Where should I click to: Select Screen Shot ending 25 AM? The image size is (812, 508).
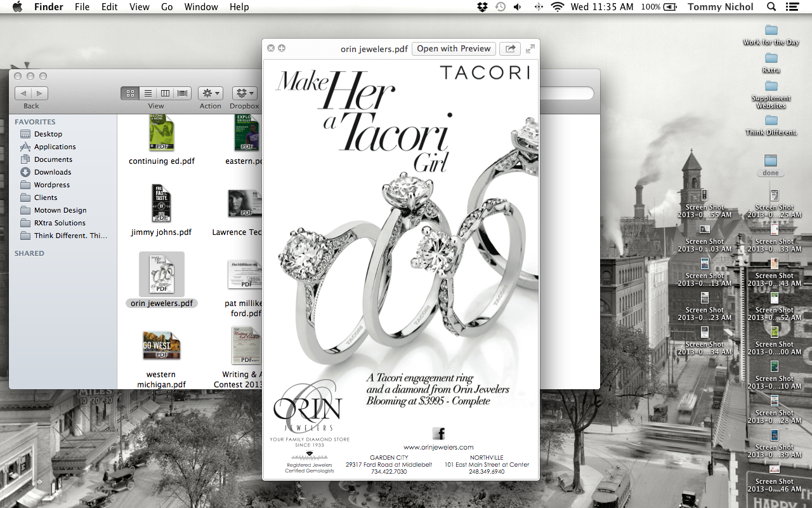pyautogui.click(x=774, y=195)
